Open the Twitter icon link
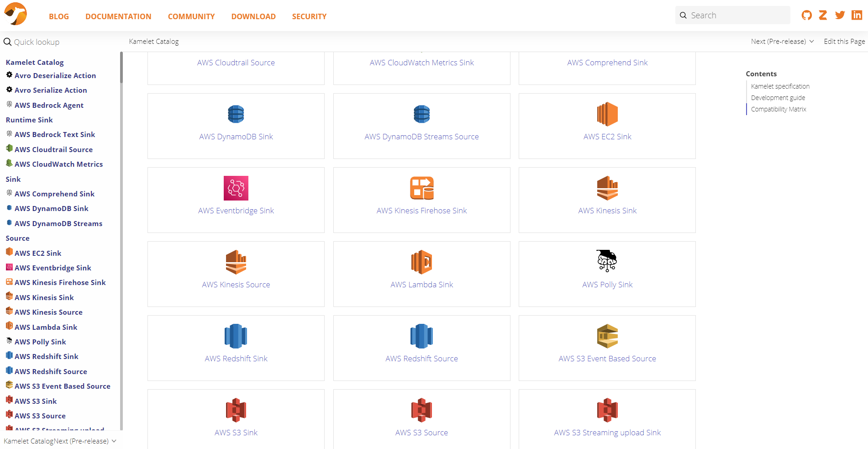This screenshot has width=868, height=449. [x=840, y=15]
